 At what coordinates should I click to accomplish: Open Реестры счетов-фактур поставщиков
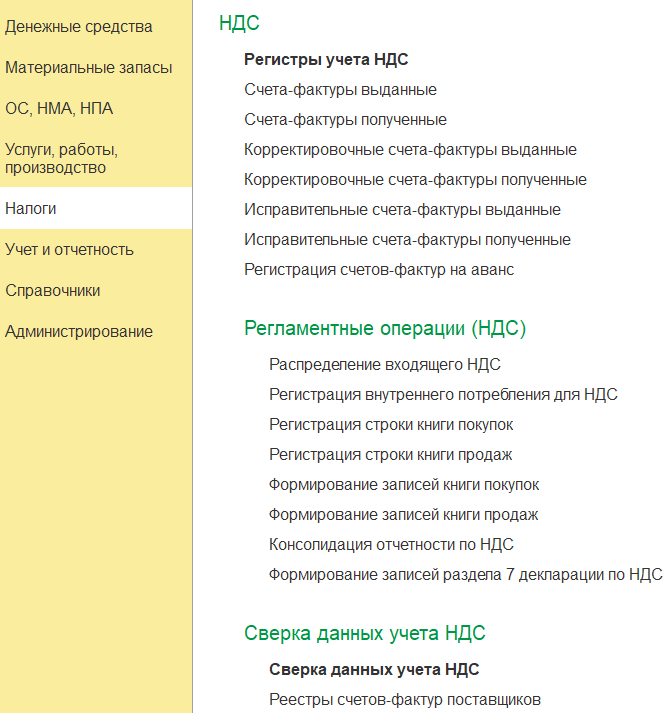coord(405,700)
